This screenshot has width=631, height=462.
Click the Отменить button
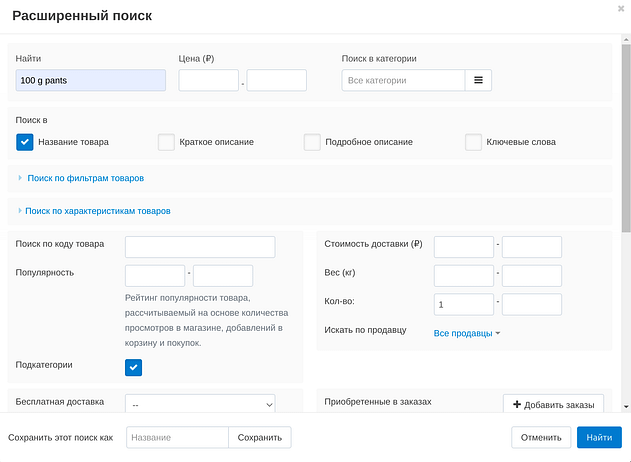(540, 437)
